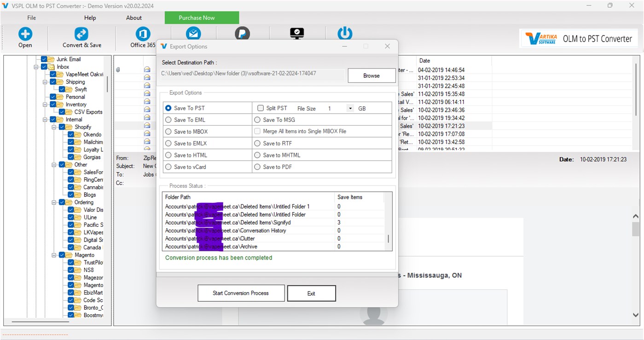
Task: Collapse the Inbox tree node
Action: click(x=36, y=66)
